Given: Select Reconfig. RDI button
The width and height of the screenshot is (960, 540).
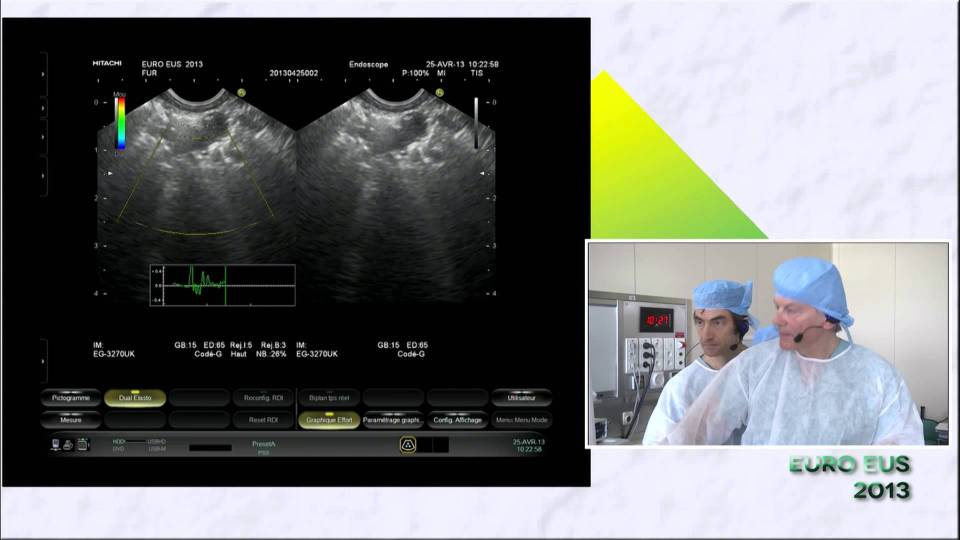Looking at the screenshot, I should [263, 398].
